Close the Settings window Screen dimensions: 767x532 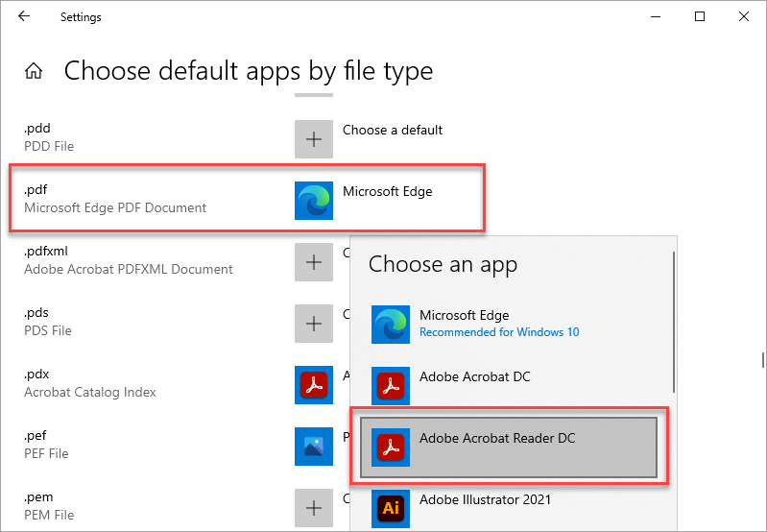744,16
